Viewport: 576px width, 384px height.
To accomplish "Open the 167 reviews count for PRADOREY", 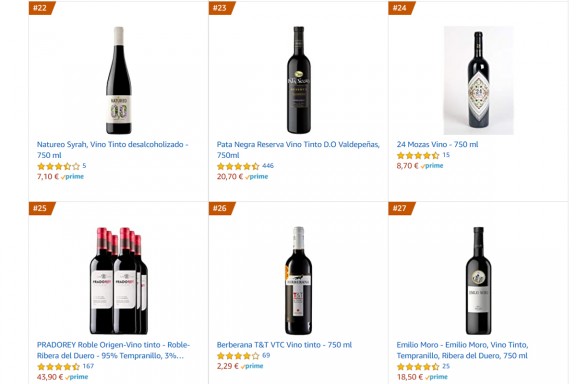I will [88, 366].
